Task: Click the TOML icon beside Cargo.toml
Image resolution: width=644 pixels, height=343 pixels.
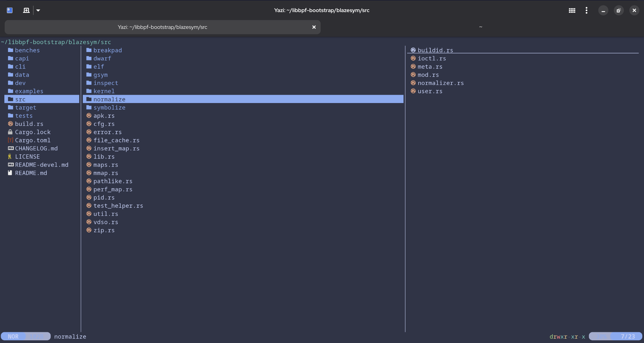Action: 10,140
